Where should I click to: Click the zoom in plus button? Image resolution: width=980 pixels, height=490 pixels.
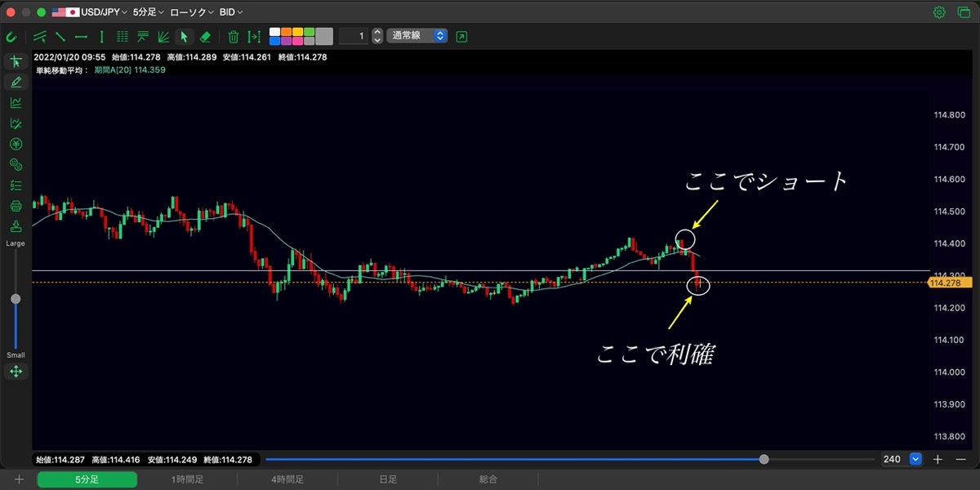pos(938,460)
